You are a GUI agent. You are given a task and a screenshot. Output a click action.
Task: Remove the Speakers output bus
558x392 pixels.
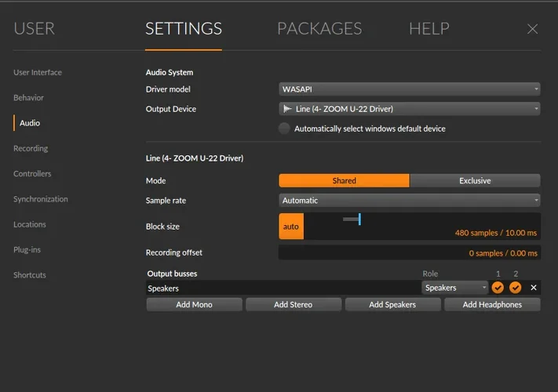534,288
